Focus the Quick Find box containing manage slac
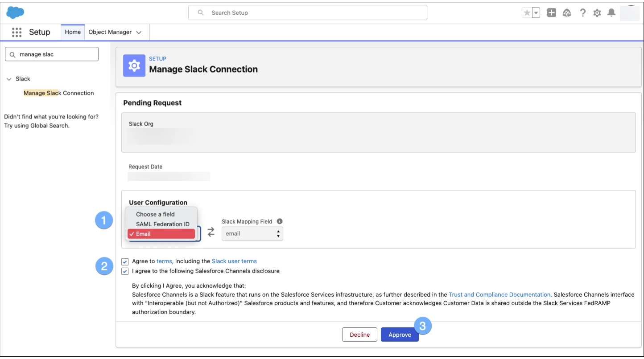The height and width of the screenshot is (359, 644). point(52,54)
